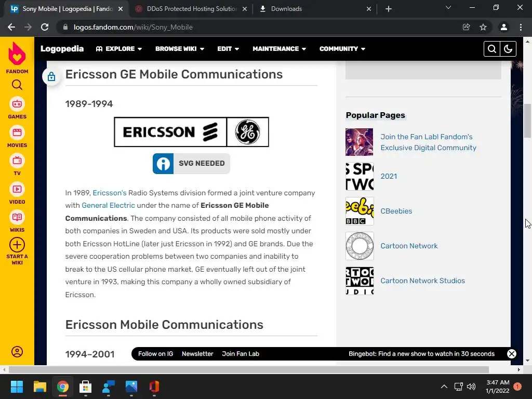Viewport: 532px width, 399px height.
Task: Open Office app from taskbar
Action: [x=154, y=387]
